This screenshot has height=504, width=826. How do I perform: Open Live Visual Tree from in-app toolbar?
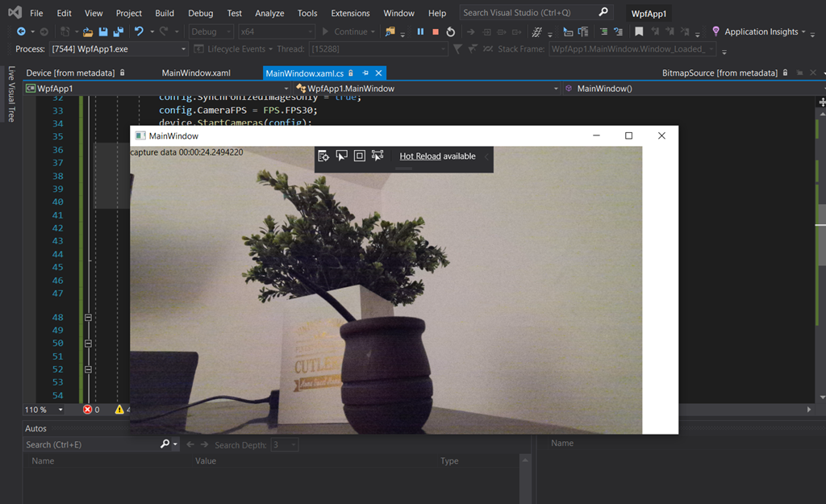point(323,156)
